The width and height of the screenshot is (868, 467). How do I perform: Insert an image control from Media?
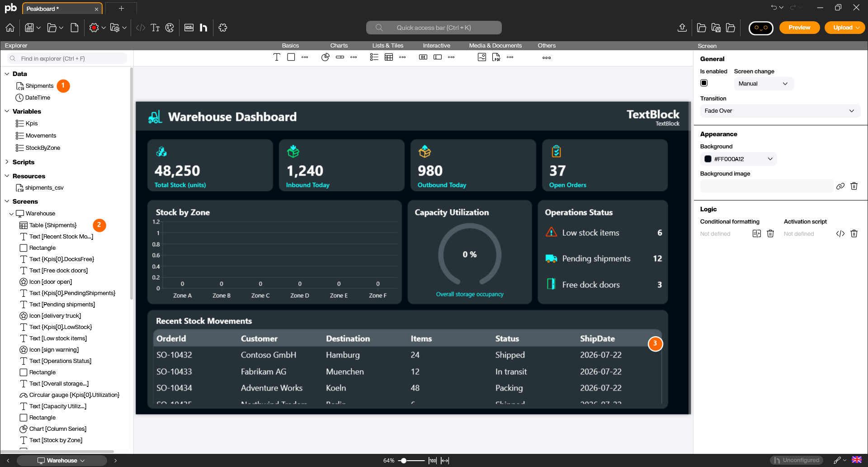[482, 57]
